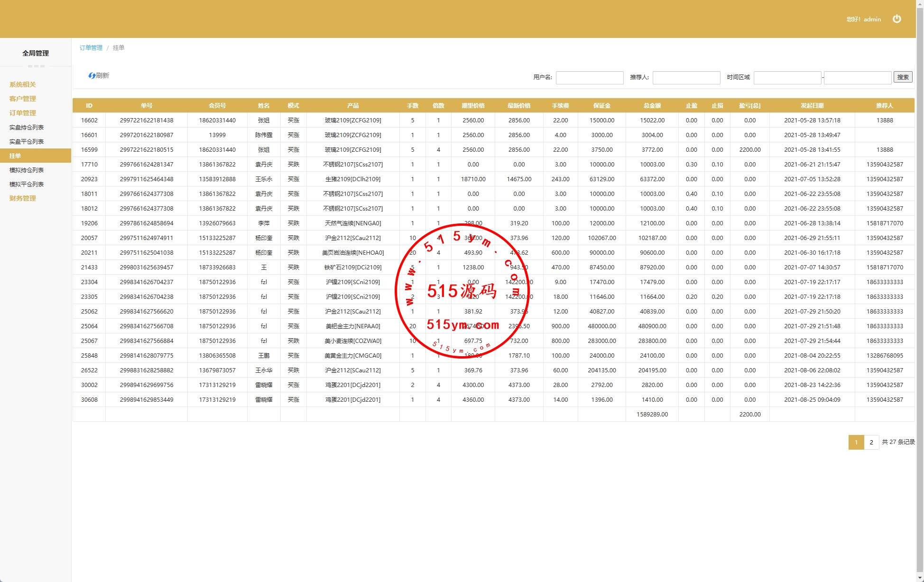Click the 搜索 search button

[903, 77]
